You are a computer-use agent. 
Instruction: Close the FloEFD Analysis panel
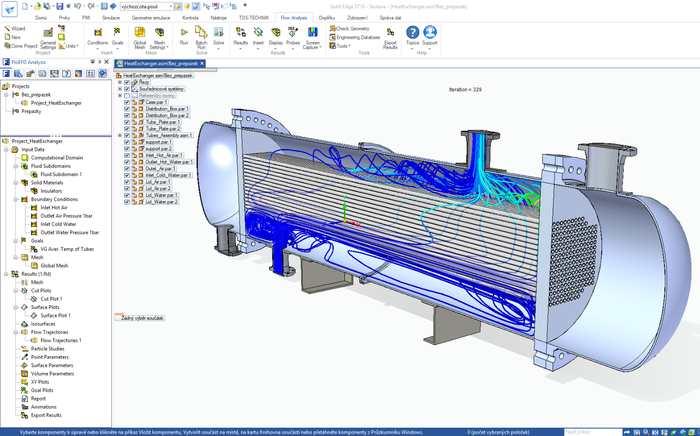(106, 62)
